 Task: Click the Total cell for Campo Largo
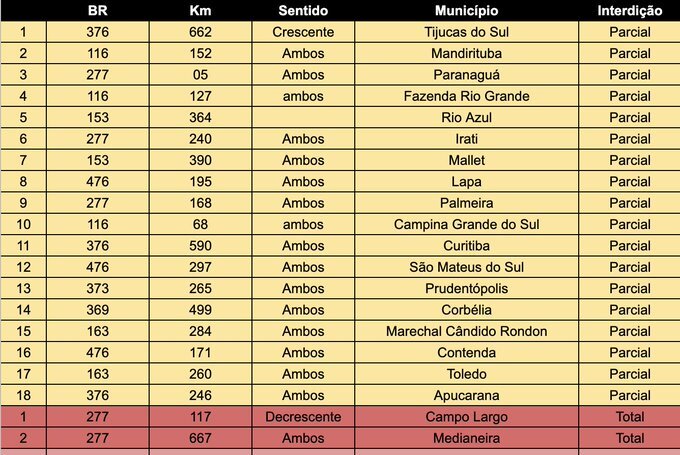coord(629,416)
